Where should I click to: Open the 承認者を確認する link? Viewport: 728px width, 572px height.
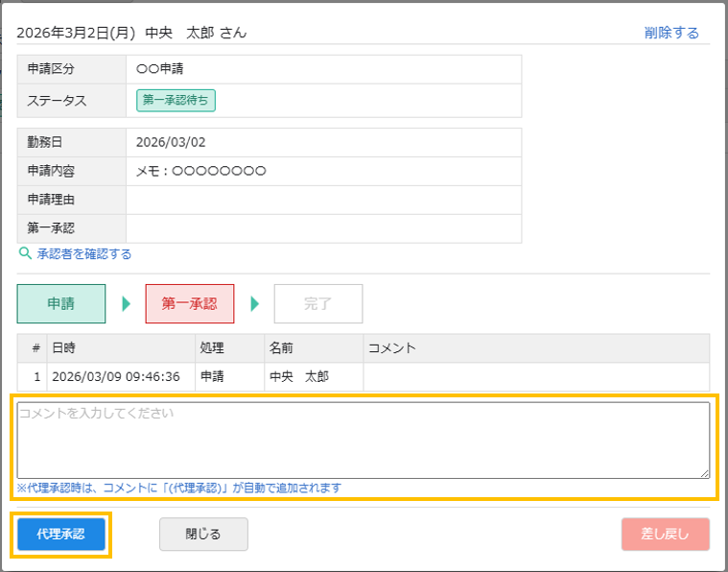pyautogui.click(x=84, y=254)
